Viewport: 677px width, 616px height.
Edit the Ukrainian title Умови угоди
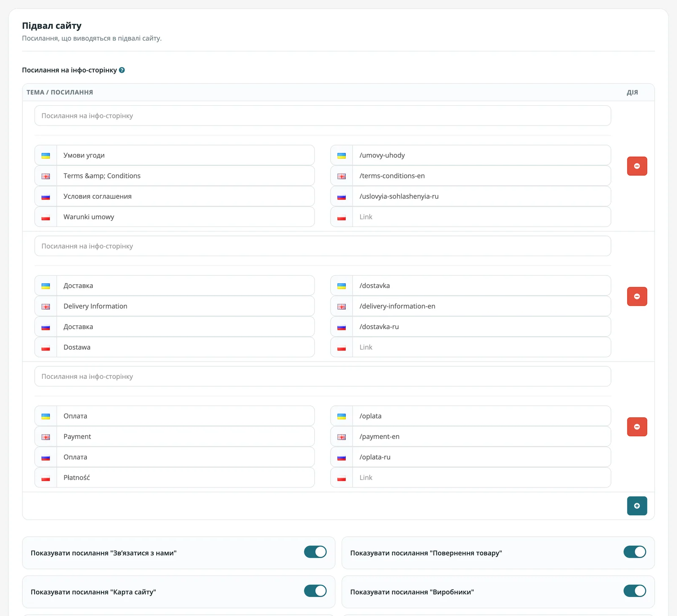point(185,155)
